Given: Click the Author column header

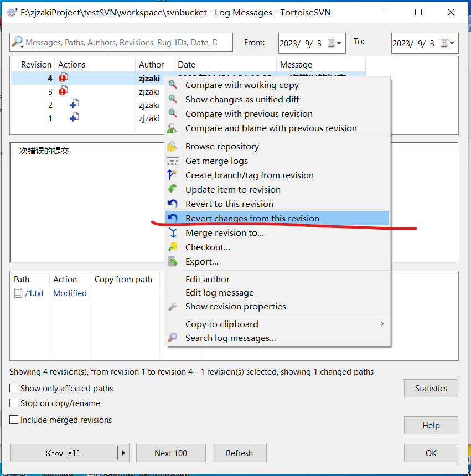Looking at the screenshot, I should pyautogui.click(x=155, y=65).
